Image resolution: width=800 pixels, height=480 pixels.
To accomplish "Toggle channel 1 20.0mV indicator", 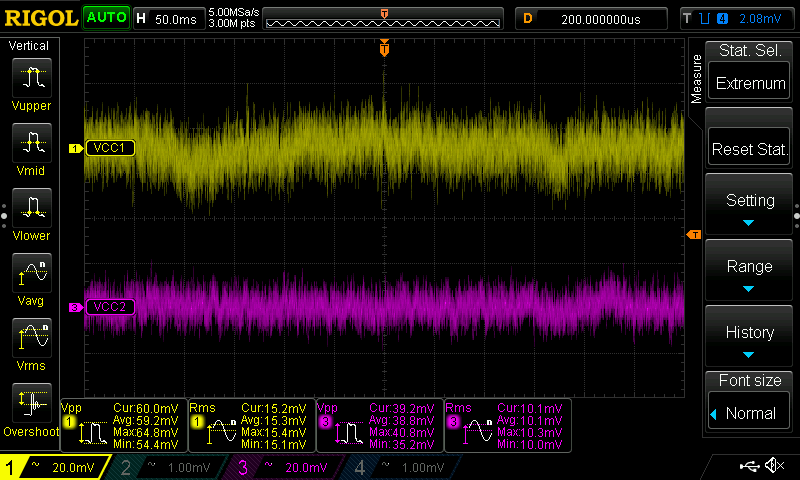I will (55, 467).
